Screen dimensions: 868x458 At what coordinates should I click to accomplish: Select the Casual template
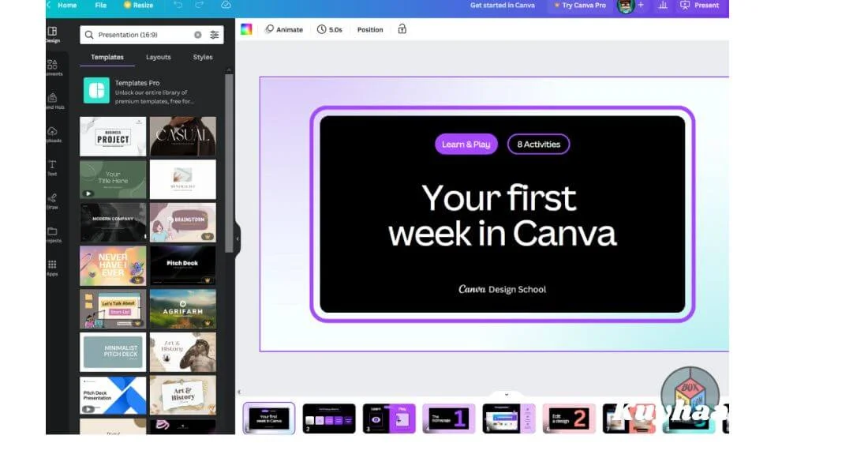click(183, 137)
